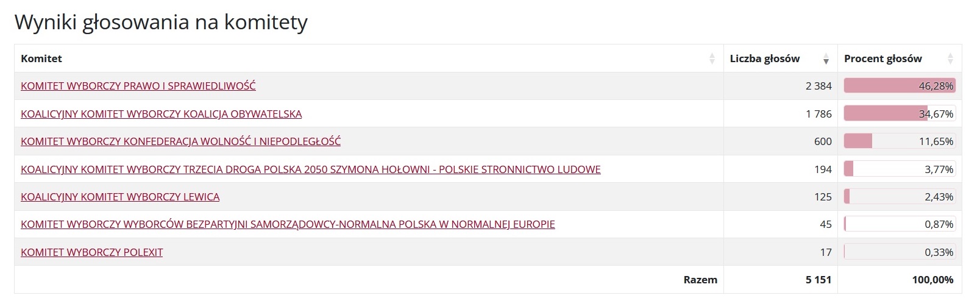Click the 46,28% percentage bar
Screen dimensions: 980x301
[900, 86]
